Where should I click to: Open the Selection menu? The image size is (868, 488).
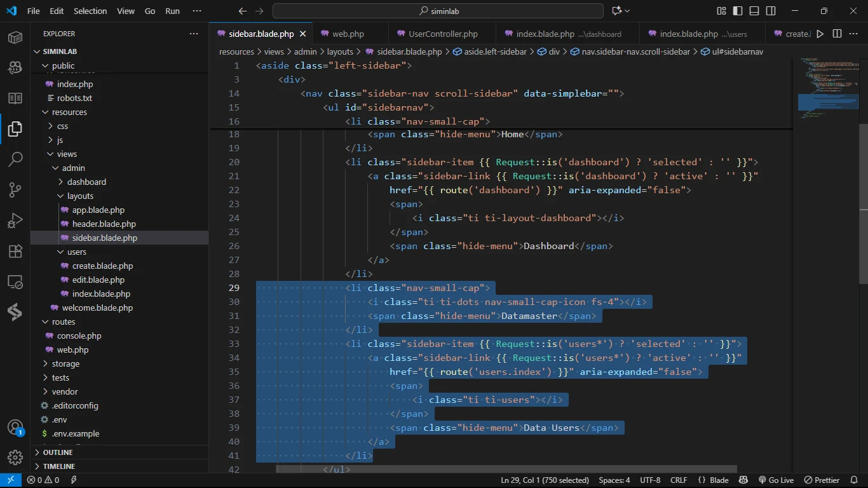point(90,11)
